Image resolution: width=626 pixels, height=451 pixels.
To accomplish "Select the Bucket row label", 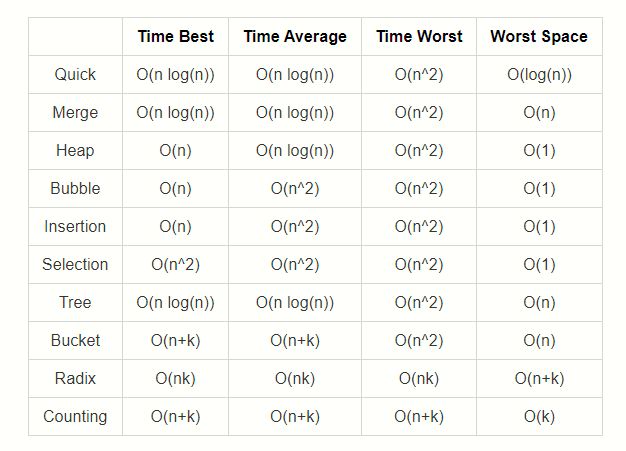I will click(75, 341).
